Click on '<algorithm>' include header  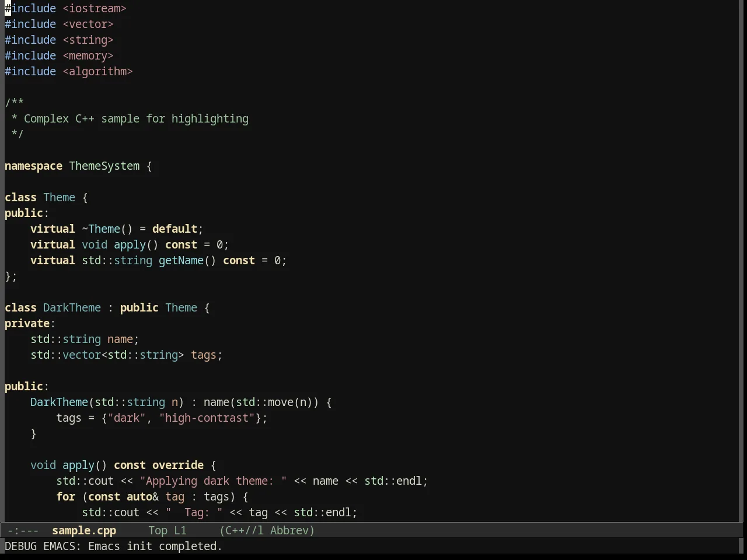97,71
